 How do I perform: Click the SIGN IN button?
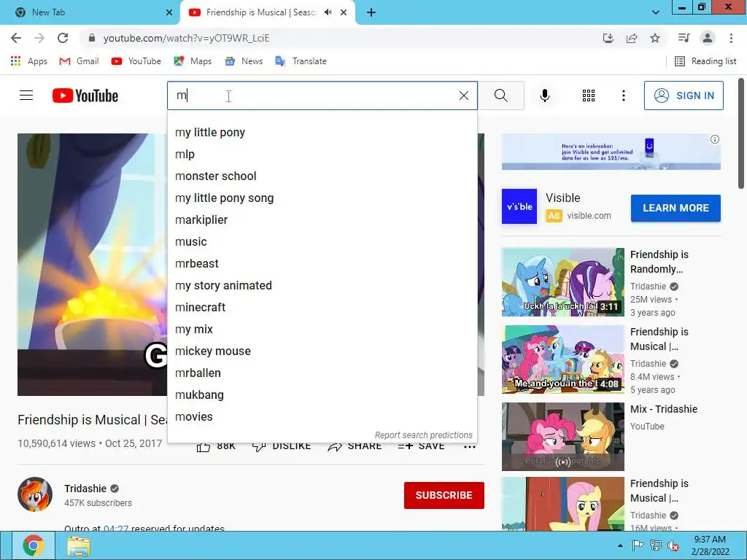684,96
